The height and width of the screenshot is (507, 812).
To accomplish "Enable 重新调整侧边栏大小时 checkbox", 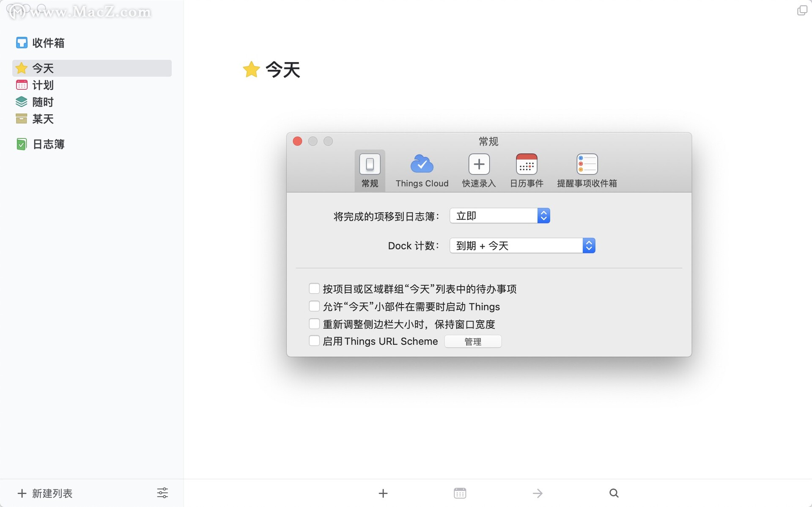I will [314, 324].
